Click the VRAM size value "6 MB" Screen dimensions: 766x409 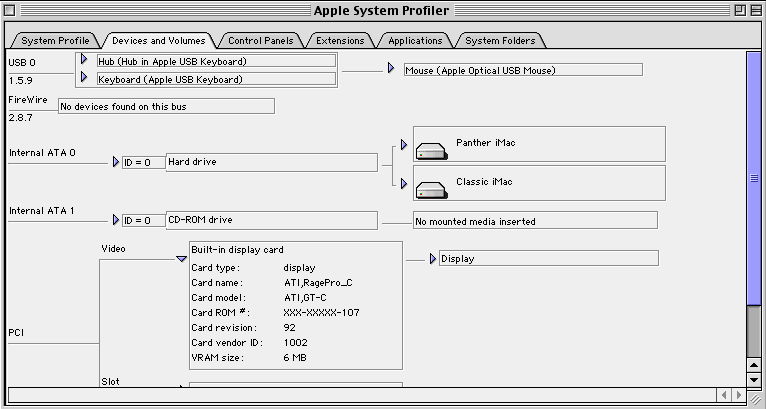pos(295,358)
